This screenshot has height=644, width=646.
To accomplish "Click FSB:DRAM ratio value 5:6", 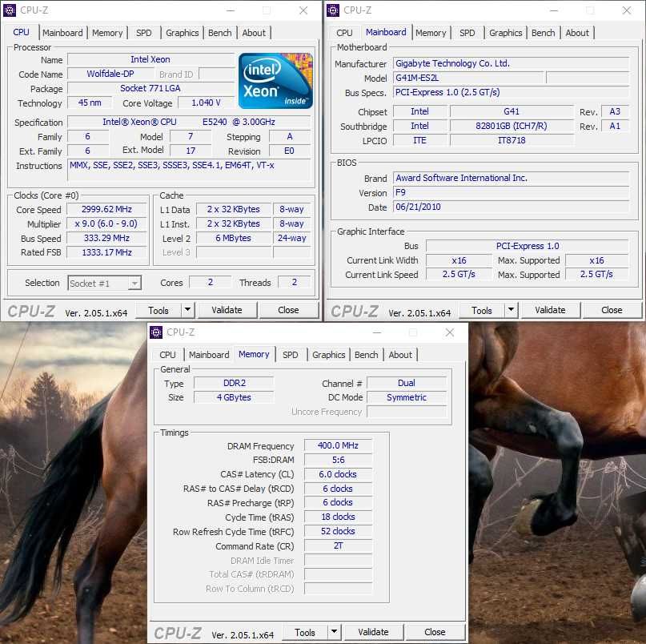I will pos(339,460).
